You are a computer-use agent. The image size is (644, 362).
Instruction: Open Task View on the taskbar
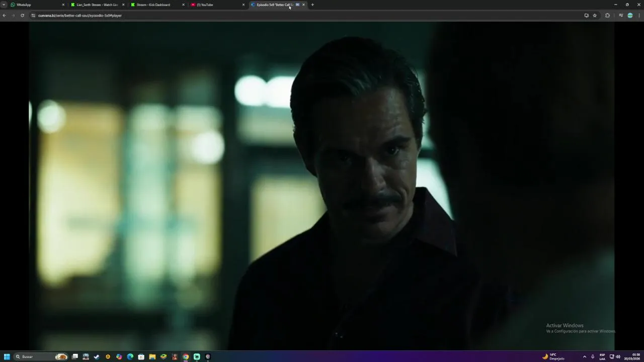[x=75, y=356]
